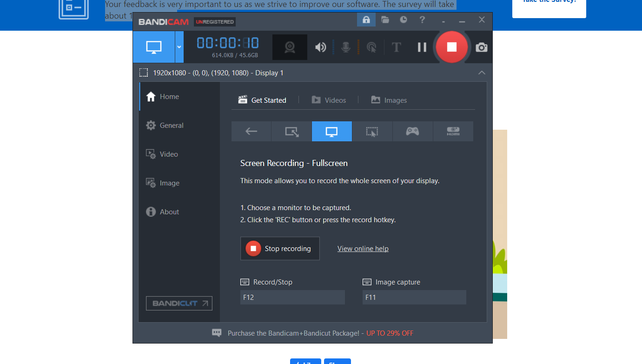Open the About section
Screen dimensions: 642x364
[x=179, y=212]
